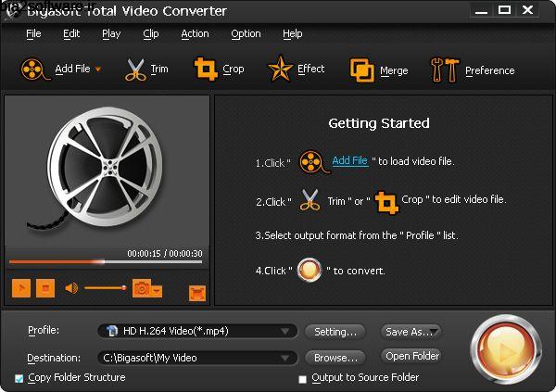Click the preview Play button
The height and width of the screenshot is (392, 556).
pyautogui.click(x=21, y=287)
